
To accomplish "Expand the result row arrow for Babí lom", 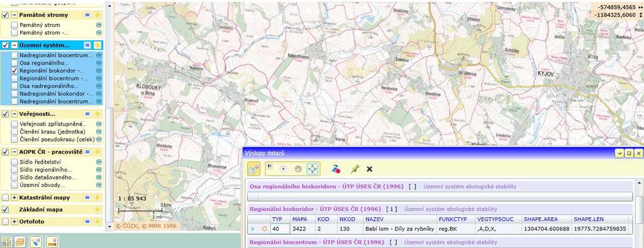I will (x=253, y=228).
